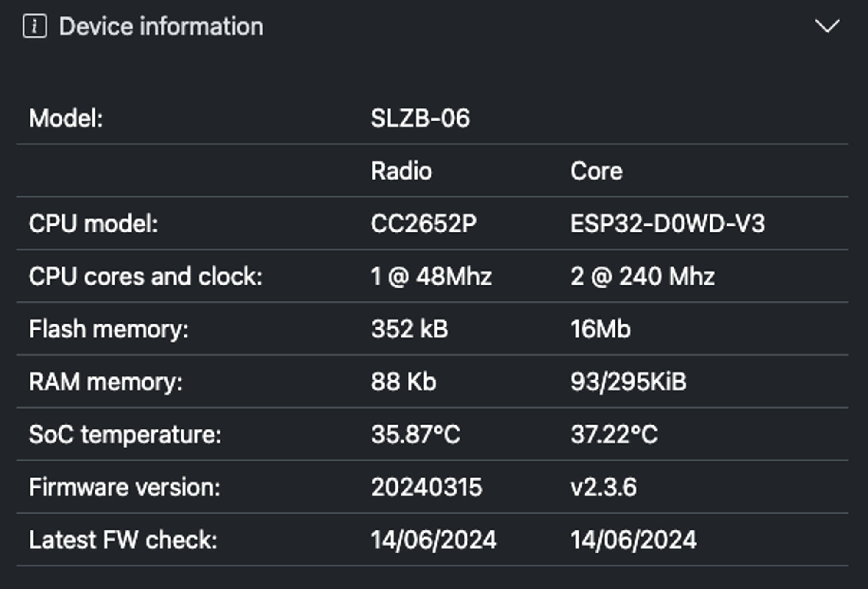Select the 37.22°C core temperature
Image resolution: width=868 pixels, height=589 pixels.
pyautogui.click(x=614, y=435)
